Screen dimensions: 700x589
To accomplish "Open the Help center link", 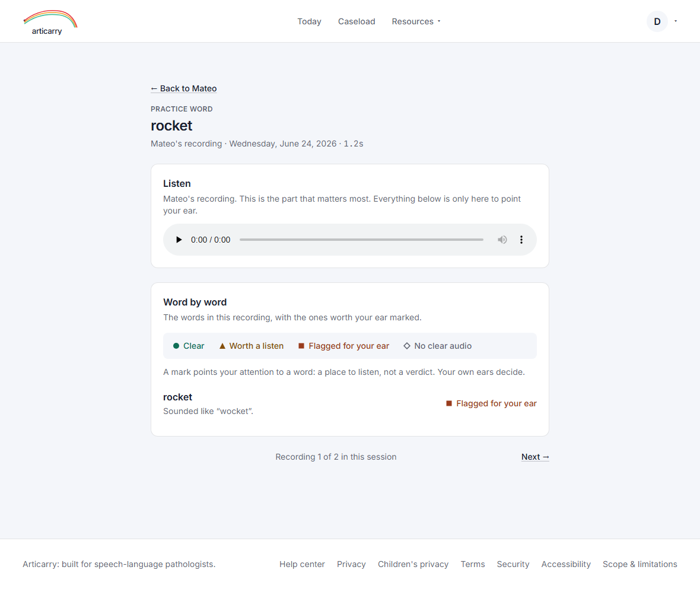I will coord(302,564).
